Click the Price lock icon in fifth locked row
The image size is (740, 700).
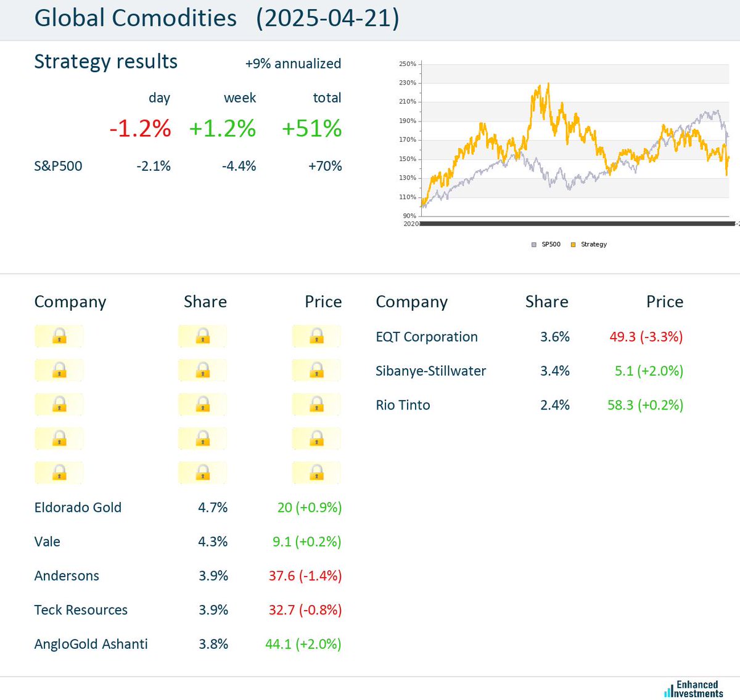(x=316, y=473)
